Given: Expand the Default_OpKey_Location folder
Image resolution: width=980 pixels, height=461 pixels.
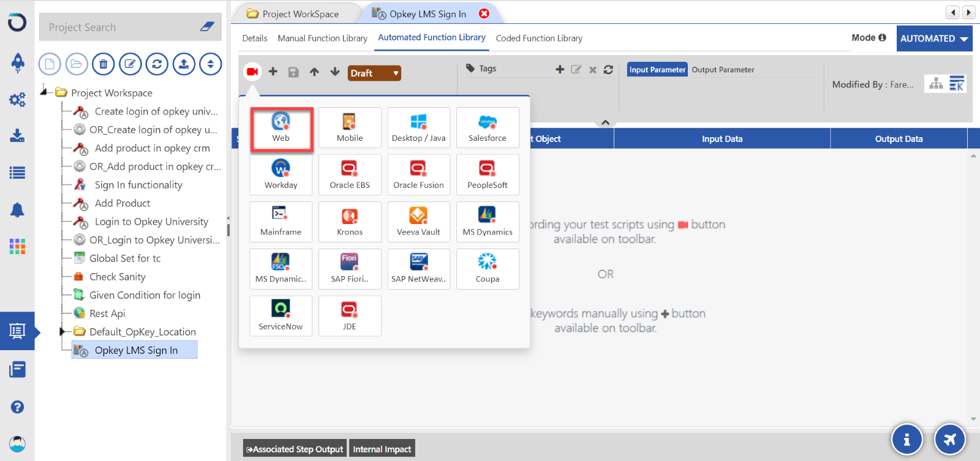Looking at the screenshot, I should (62, 332).
